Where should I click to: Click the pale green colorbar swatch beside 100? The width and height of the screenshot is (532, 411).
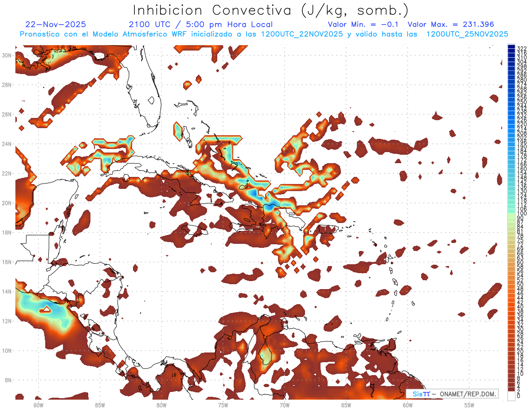tap(511, 215)
